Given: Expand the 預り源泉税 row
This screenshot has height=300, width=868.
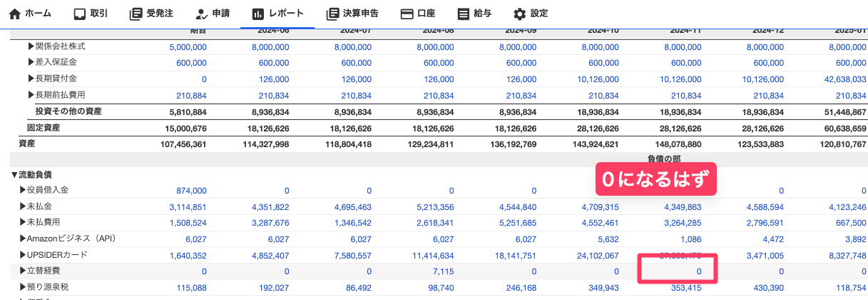Looking at the screenshot, I should click(23, 287).
